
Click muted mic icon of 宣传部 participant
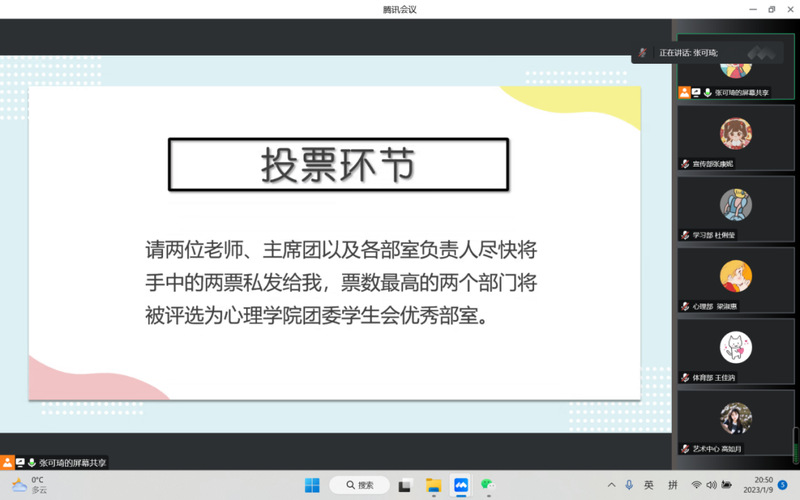point(685,164)
